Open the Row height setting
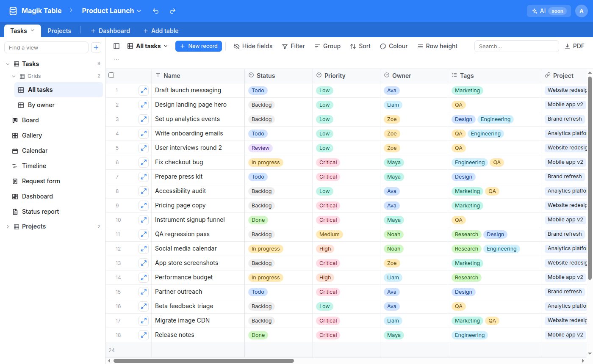This screenshot has width=593, height=364. point(438,46)
